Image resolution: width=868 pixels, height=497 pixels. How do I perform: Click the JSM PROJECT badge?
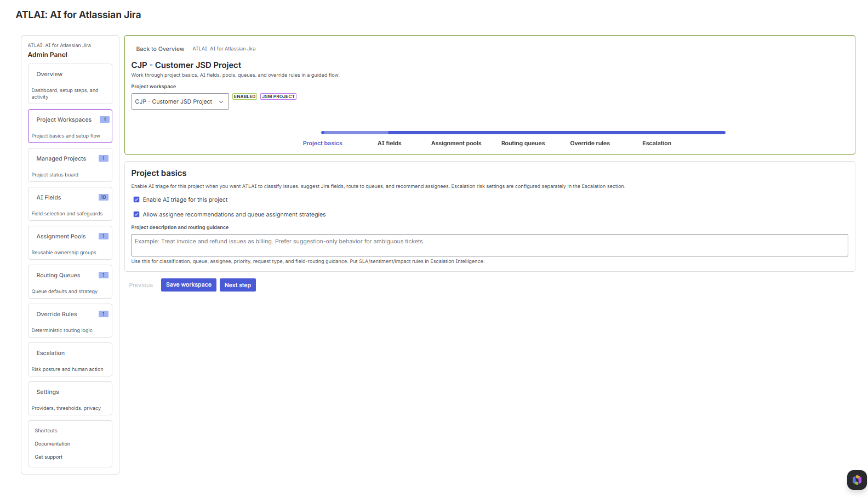pos(278,96)
